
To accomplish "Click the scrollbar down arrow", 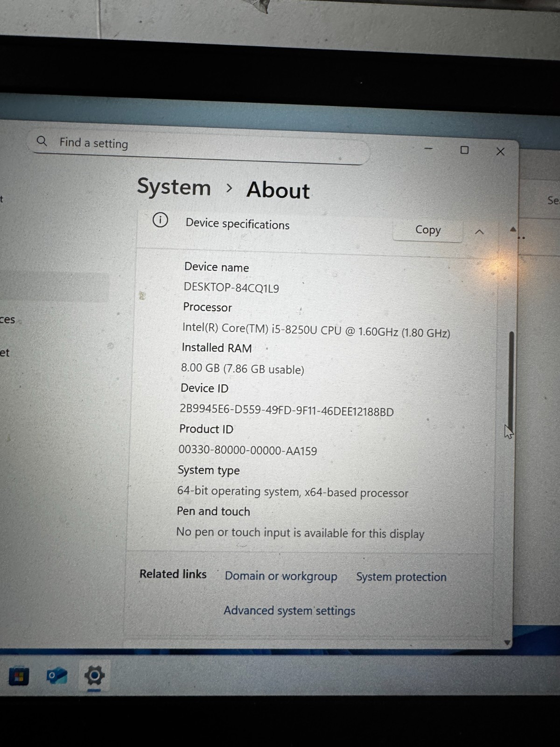I will pyautogui.click(x=507, y=643).
